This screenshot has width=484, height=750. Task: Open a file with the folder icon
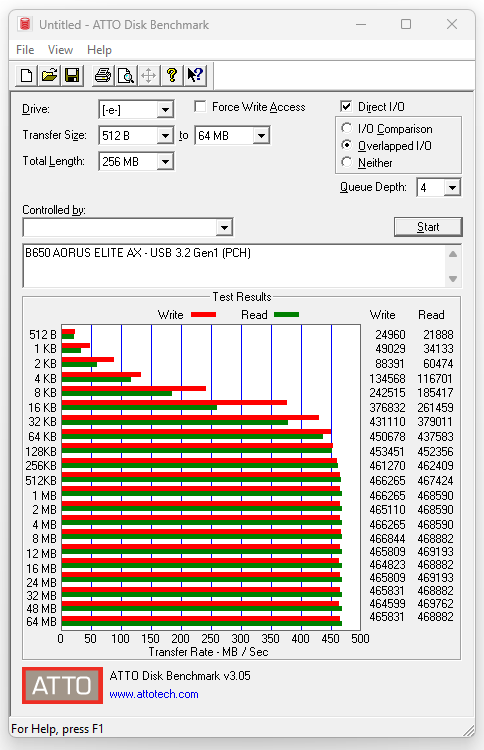click(49, 76)
